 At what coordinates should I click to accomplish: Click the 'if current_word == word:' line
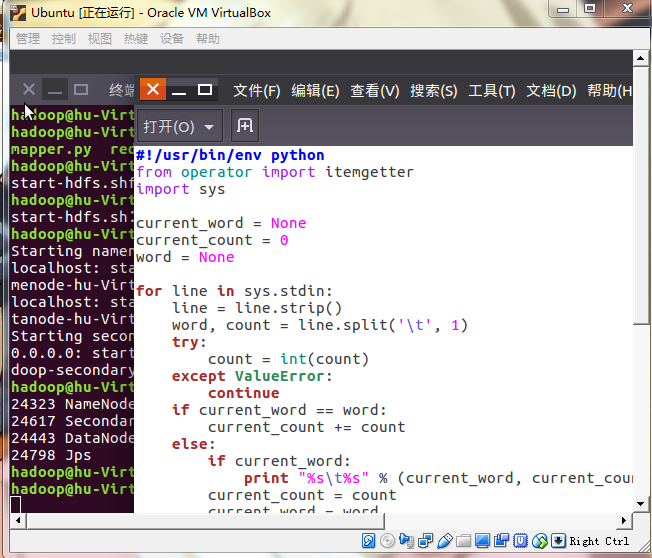pos(279,410)
